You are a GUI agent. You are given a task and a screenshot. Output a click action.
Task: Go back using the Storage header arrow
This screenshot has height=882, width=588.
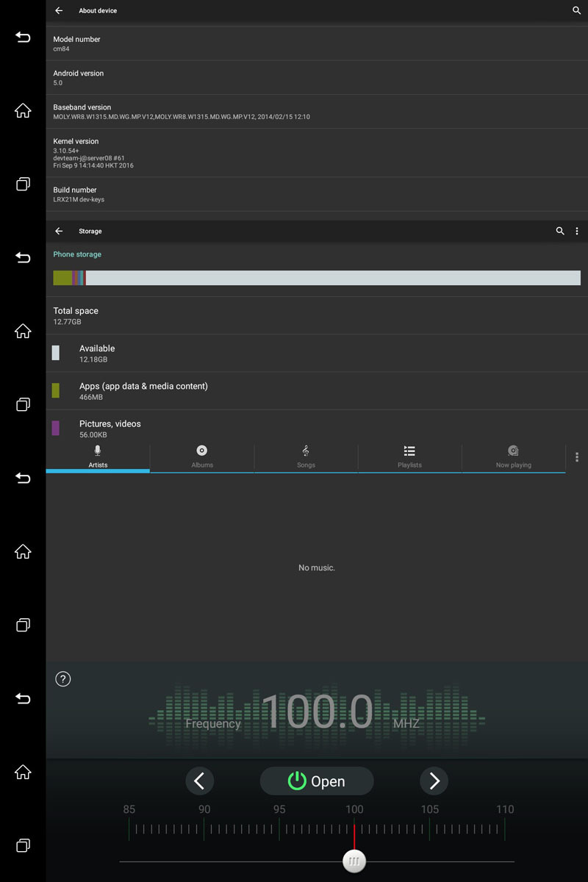pos(59,232)
